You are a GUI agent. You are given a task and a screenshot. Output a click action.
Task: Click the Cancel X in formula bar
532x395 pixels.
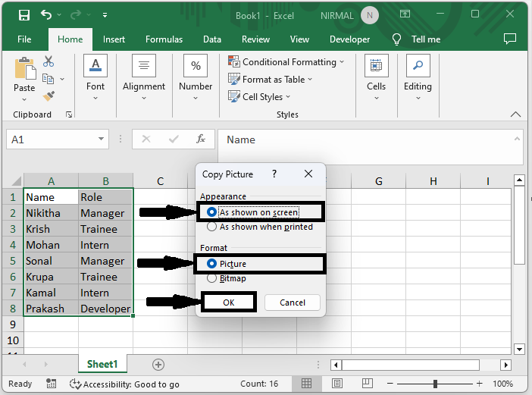146,140
